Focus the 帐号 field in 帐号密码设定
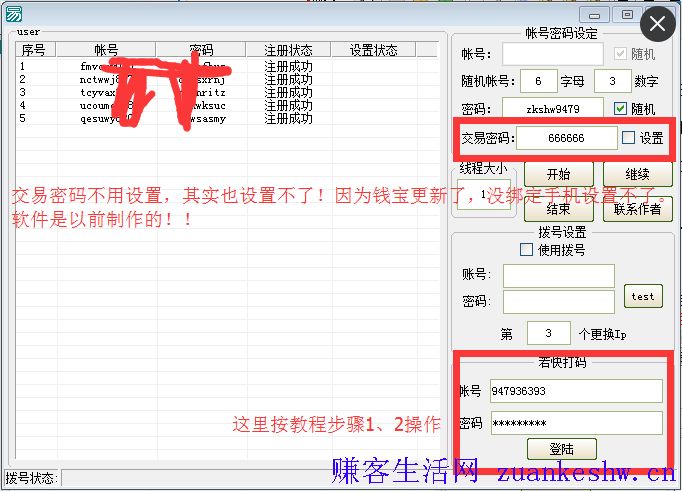The width and height of the screenshot is (682, 491). pos(553,54)
